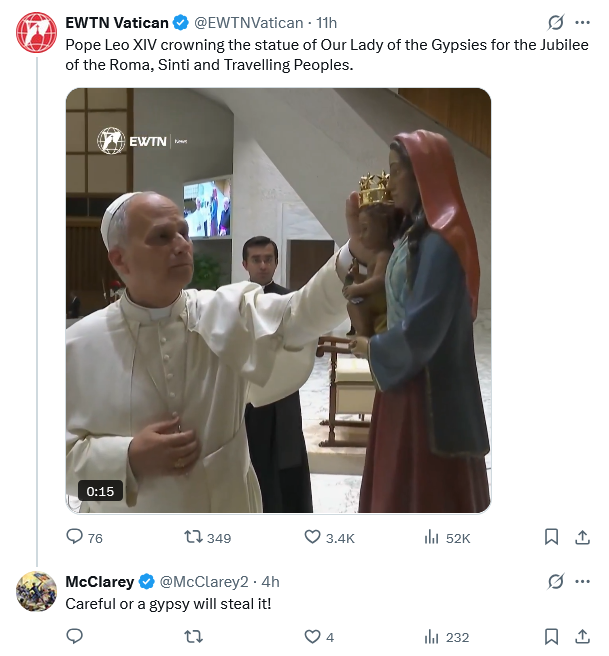Share McClarey's reply
The width and height of the screenshot is (609, 656).
tap(581, 636)
